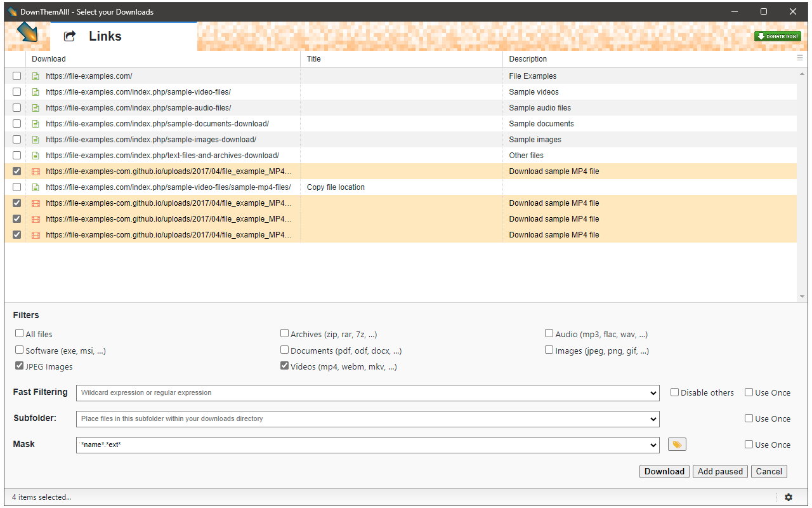Viewport: 812px width, 508px height.
Task: Select the 'Other files' description cell
Action: click(x=650, y=156)
